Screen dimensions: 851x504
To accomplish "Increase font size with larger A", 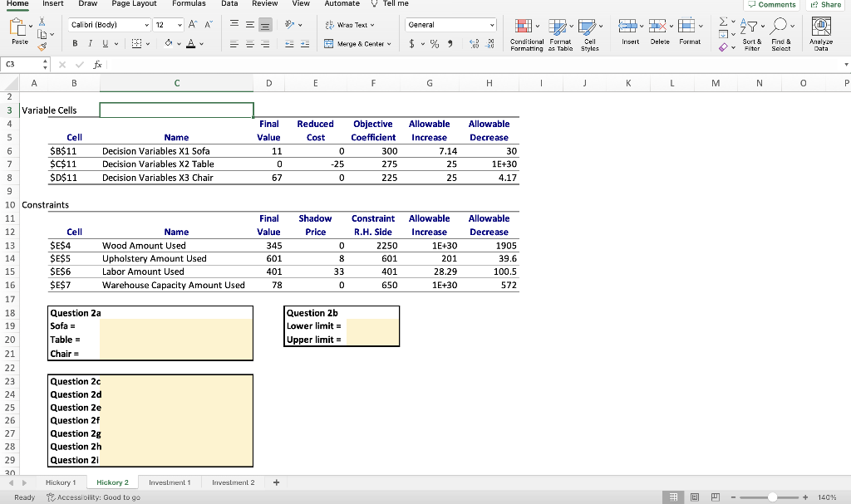I will 193,24.
